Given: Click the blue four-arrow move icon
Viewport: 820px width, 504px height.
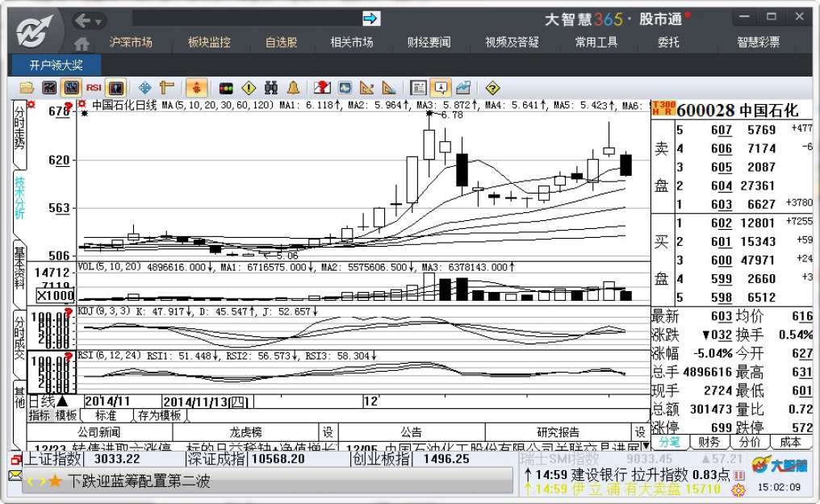Looking at the screenshot, I should pos(144,88).
